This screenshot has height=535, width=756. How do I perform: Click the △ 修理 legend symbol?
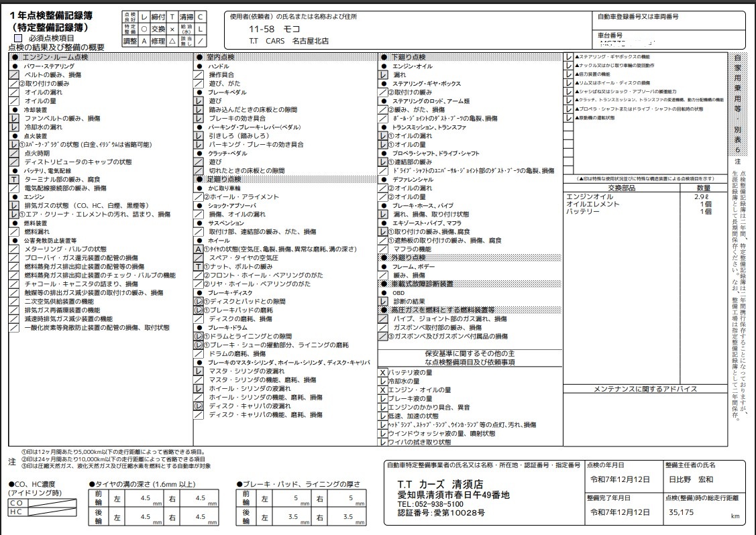click(x=172, y=40)
